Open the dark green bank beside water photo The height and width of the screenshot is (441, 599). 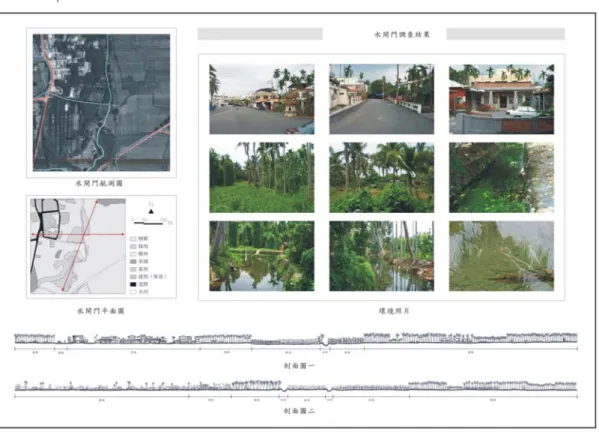(501, 178)
